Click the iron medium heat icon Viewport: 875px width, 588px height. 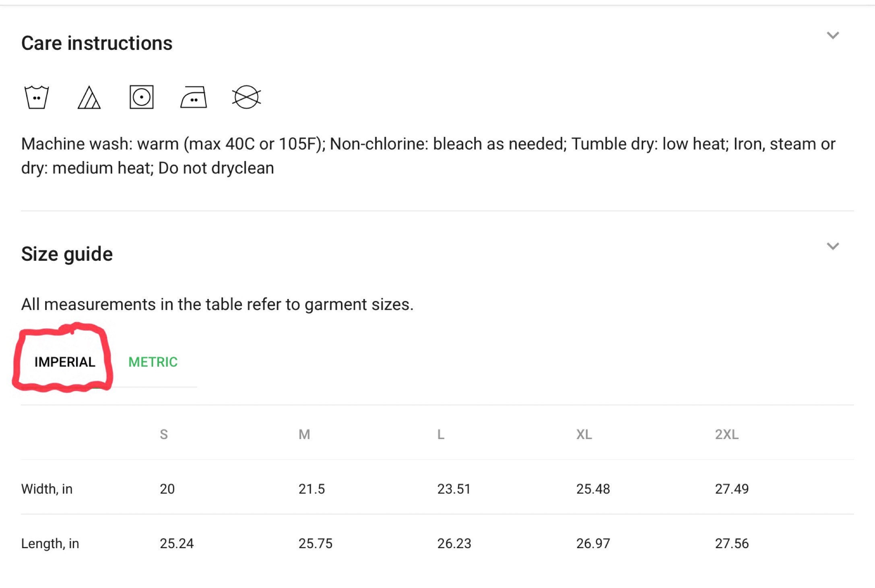click(x=194, y=97)
